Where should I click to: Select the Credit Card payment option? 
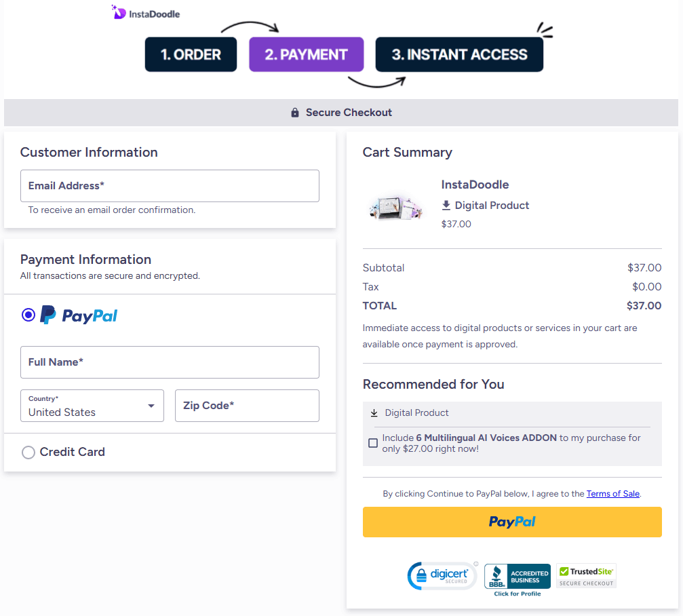[x=28, y=452]
